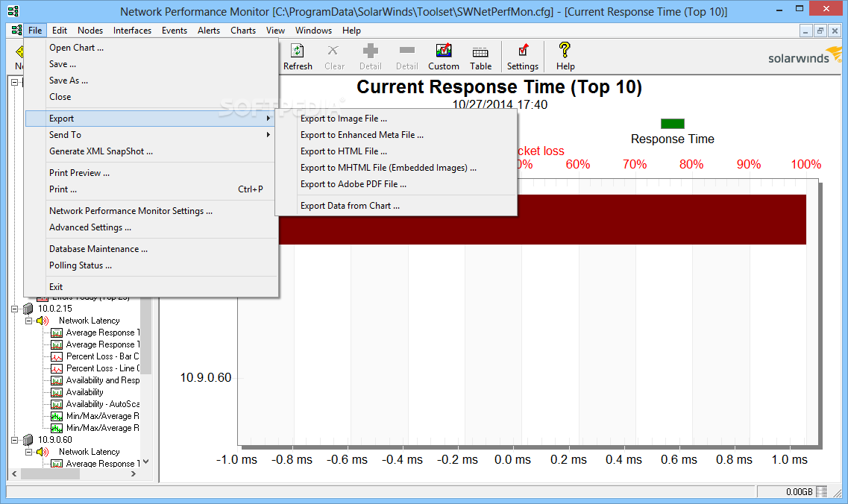Click chart icon beside Percent Loss - Bar
848x504 pixels.
tap(56, 357)
